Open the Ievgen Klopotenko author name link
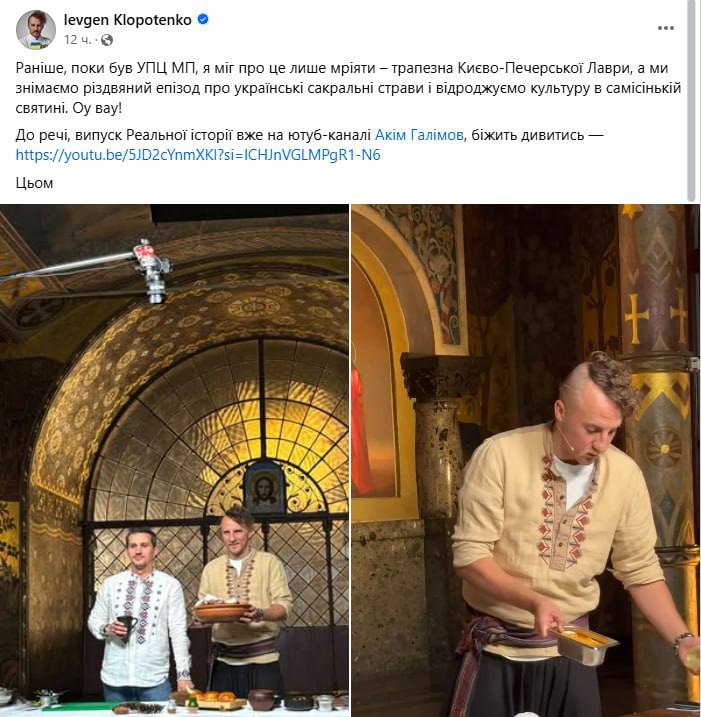Screen dimensions: 701x717 [128, 20]
